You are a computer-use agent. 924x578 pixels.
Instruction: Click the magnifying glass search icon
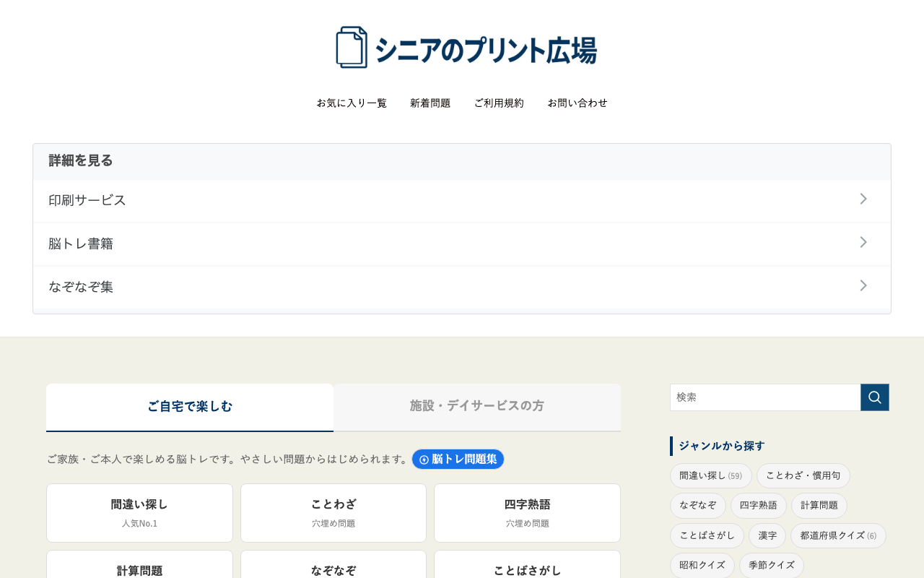pyautogui.click(x=874, y=397)
